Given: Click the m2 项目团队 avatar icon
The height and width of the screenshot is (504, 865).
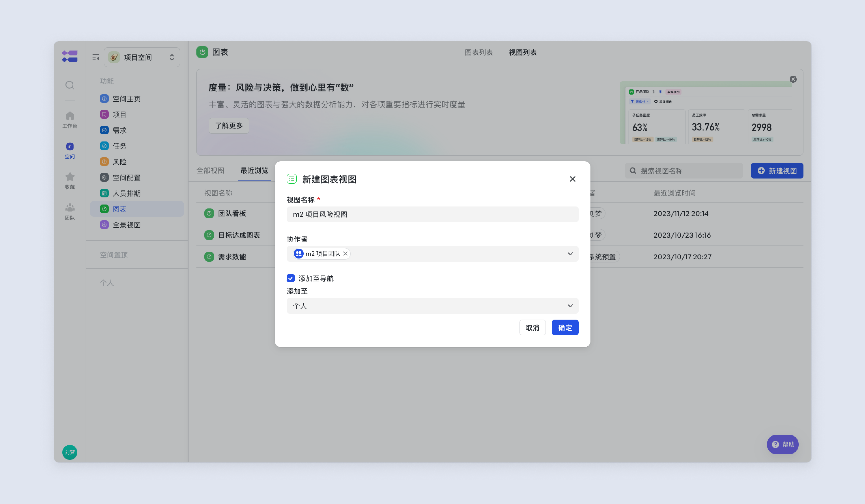Looking at the screenshot, I should [299, 254].
